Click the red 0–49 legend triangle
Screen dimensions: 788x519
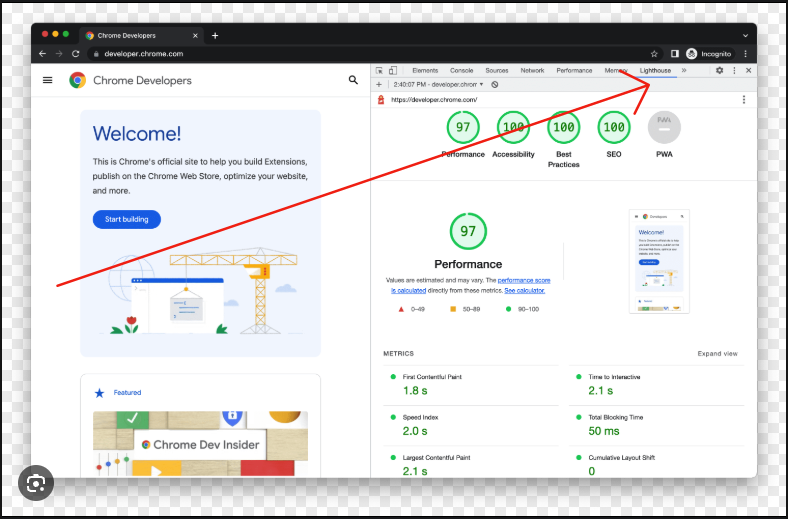(x=401, y=309)
